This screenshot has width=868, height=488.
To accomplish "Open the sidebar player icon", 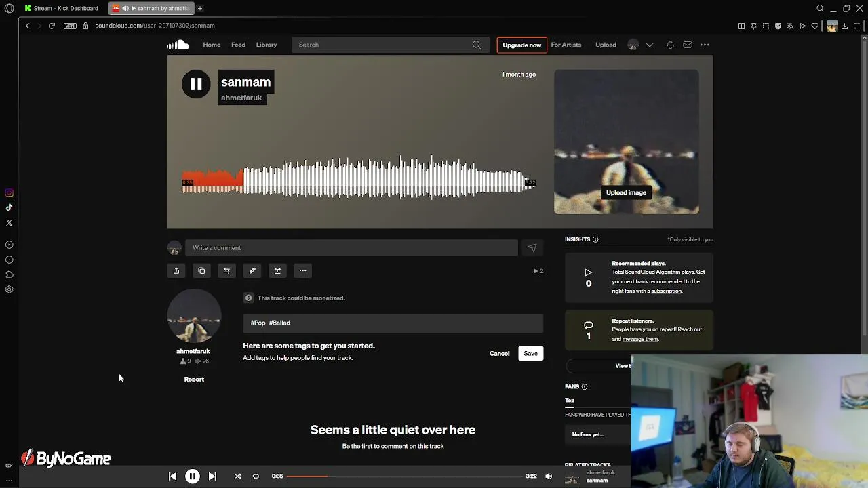I will click(x=9, y=245).
